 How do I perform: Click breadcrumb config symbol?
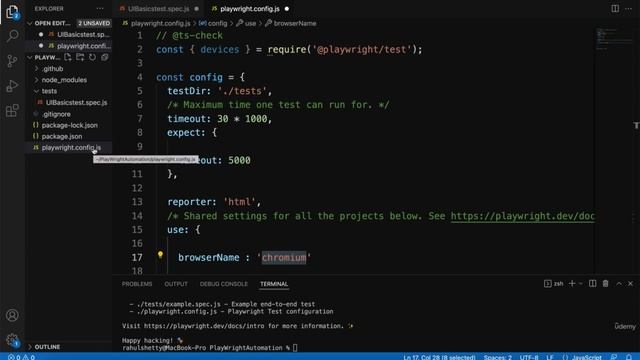(x=217, y=24)
